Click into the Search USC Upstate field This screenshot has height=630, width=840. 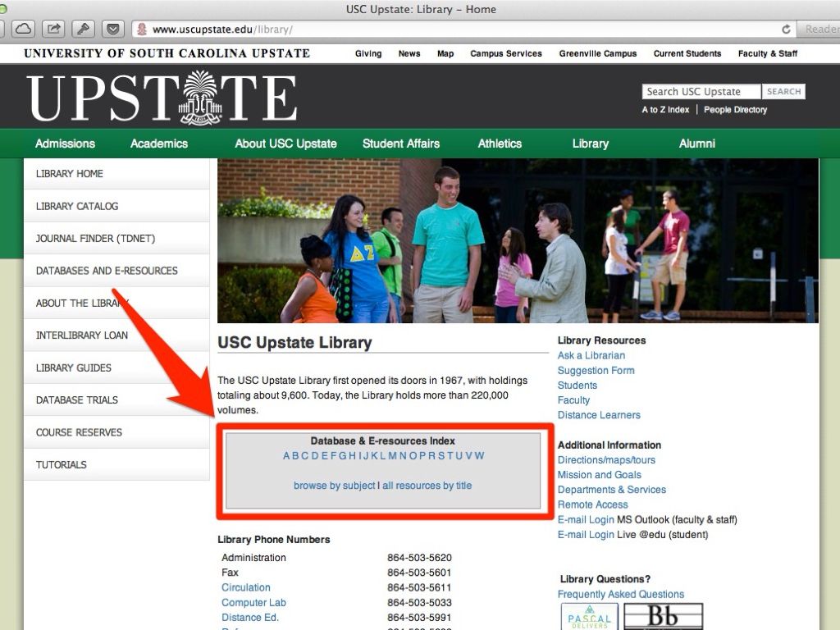point(701,92)
